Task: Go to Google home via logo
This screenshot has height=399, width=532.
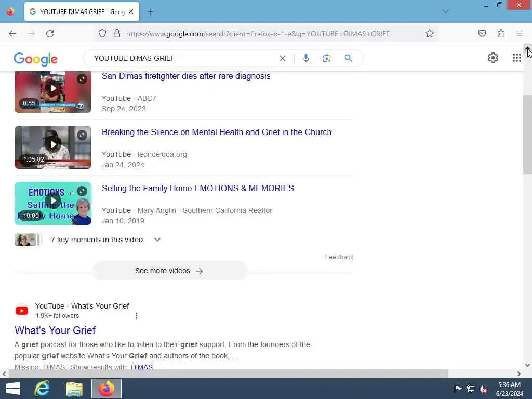Action: coord(36,59)
